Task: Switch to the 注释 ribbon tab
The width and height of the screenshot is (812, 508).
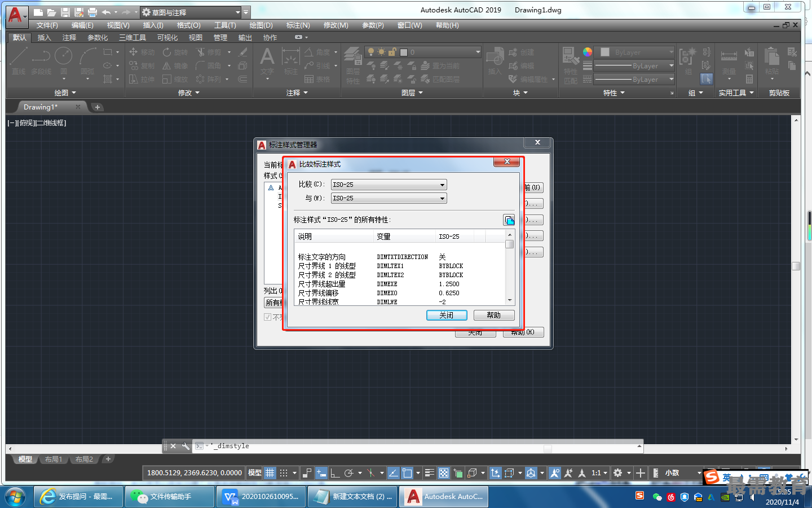Action: point(69,38)
